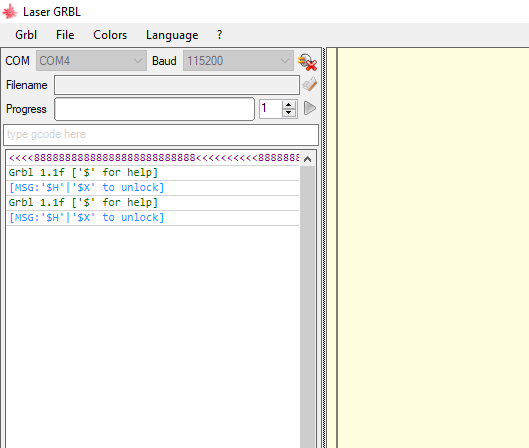The image size is (529, 448).
Task: Click the green run program arrow
Action: pyautogui.click(x=310, y=108)
